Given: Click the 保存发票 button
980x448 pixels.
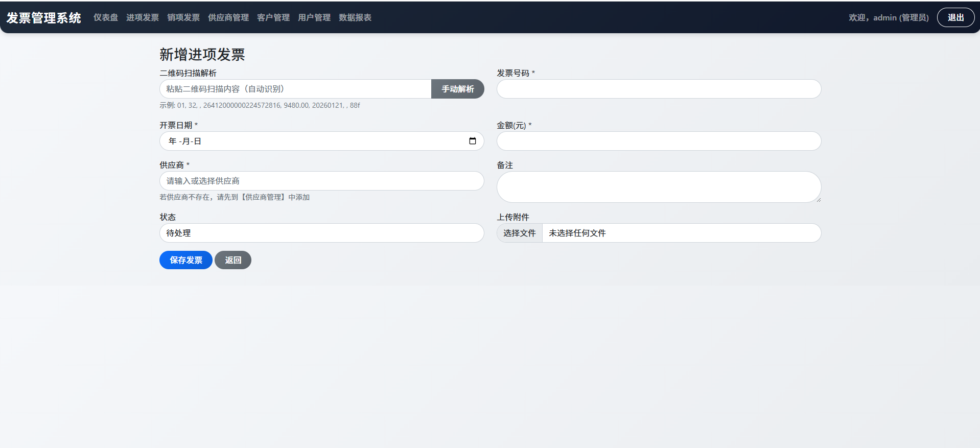Looking at the screenshot, I should pyautogui.click(x=185, y=260).
